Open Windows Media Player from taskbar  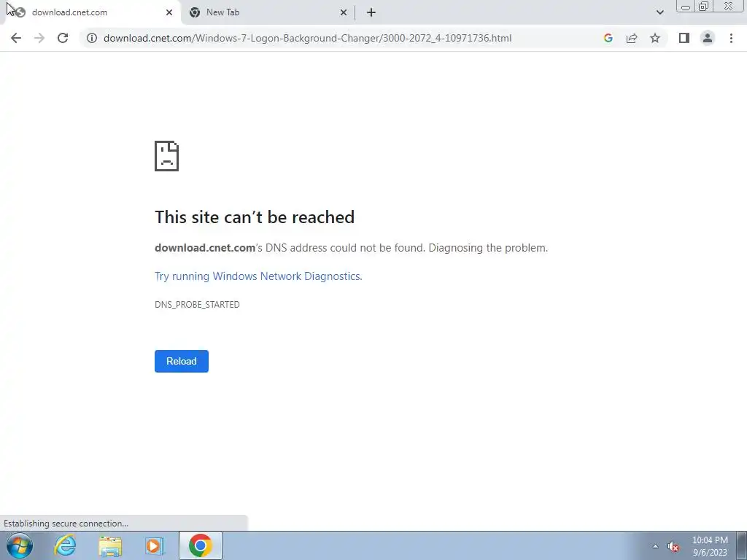click(x=155, y=546)
